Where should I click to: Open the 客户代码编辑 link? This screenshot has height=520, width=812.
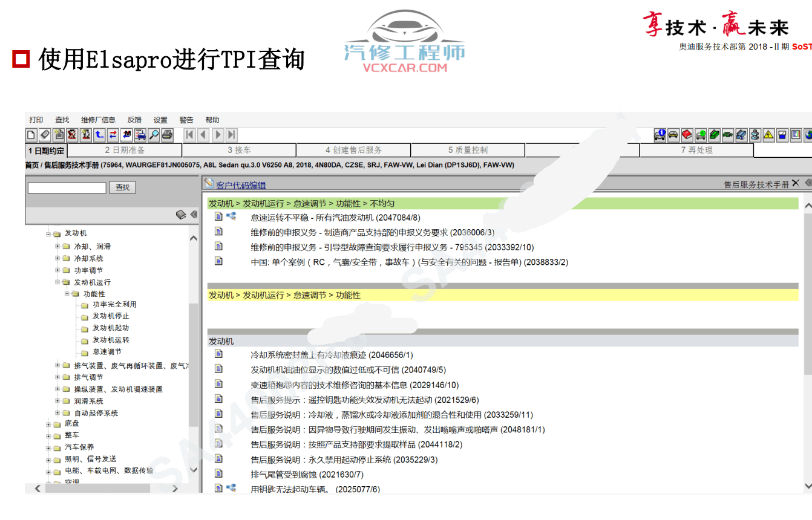tap(241, 185)
